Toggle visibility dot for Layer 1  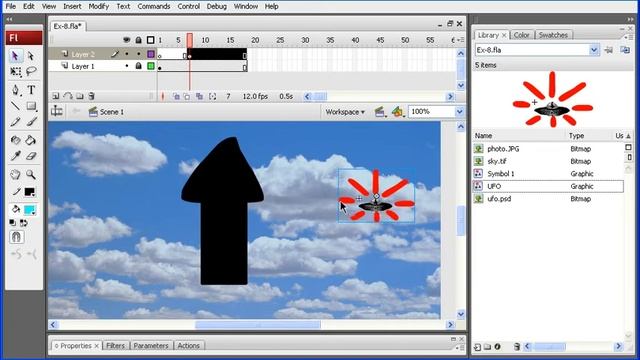point(127,66)
